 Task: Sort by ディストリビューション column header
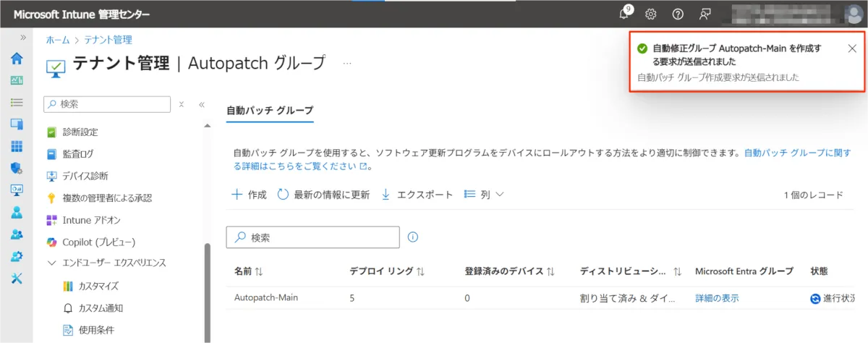[631, 271]
